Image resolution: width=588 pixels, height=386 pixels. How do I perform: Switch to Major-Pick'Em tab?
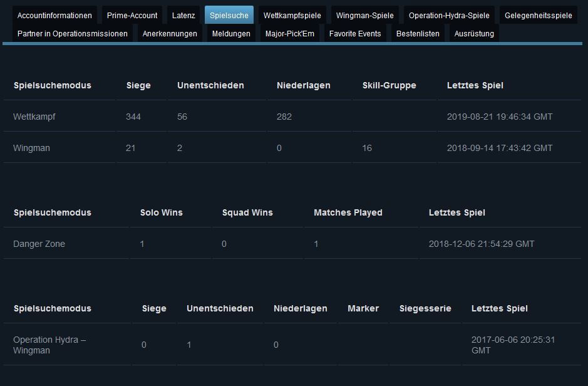coord(289,33)
